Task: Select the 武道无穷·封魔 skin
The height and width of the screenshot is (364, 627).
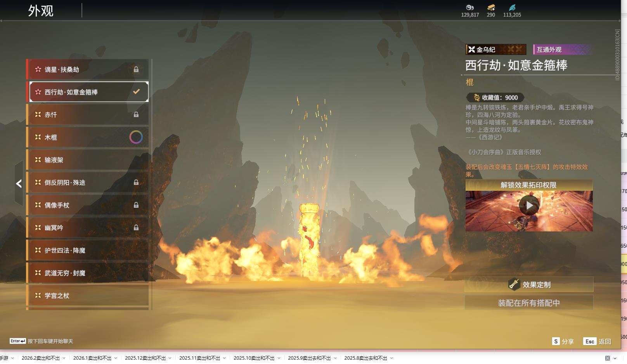Action: click(x=88, y=273)
